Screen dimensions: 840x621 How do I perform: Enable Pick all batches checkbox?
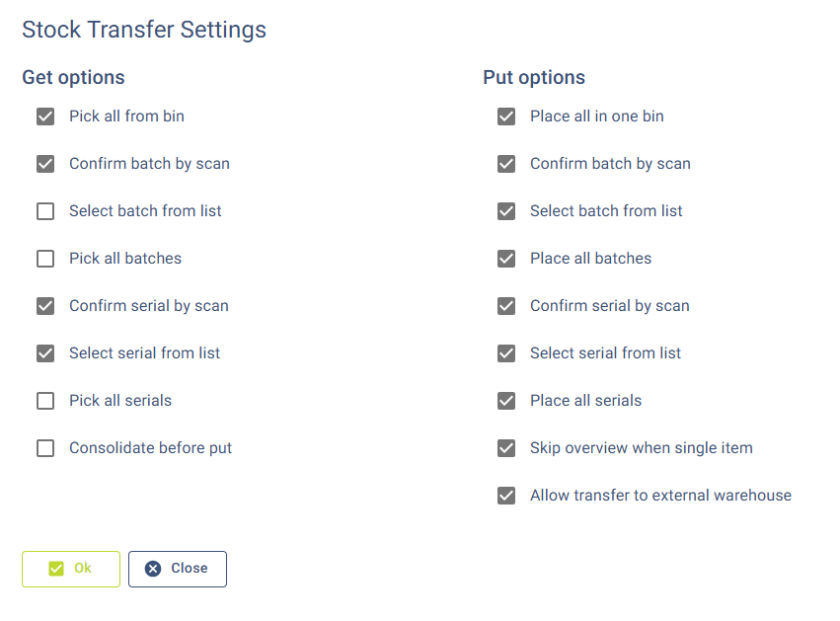(x=45, y=259)
